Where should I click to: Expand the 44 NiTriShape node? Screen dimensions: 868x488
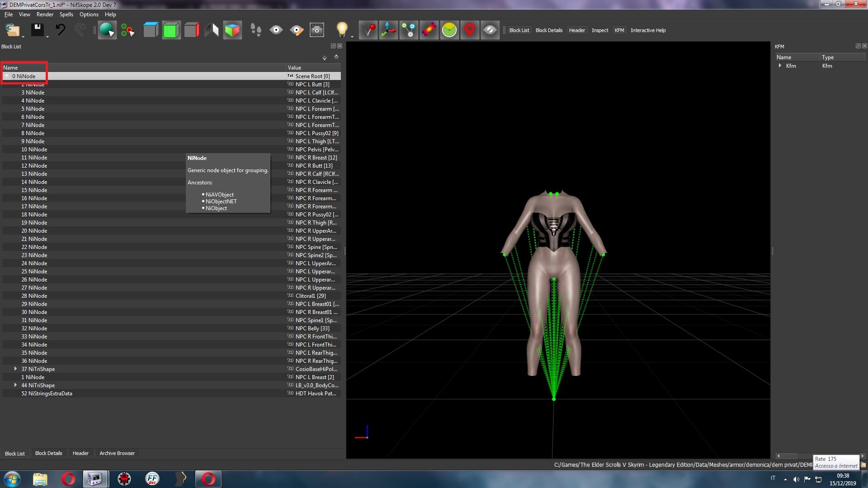pos(15,385)
